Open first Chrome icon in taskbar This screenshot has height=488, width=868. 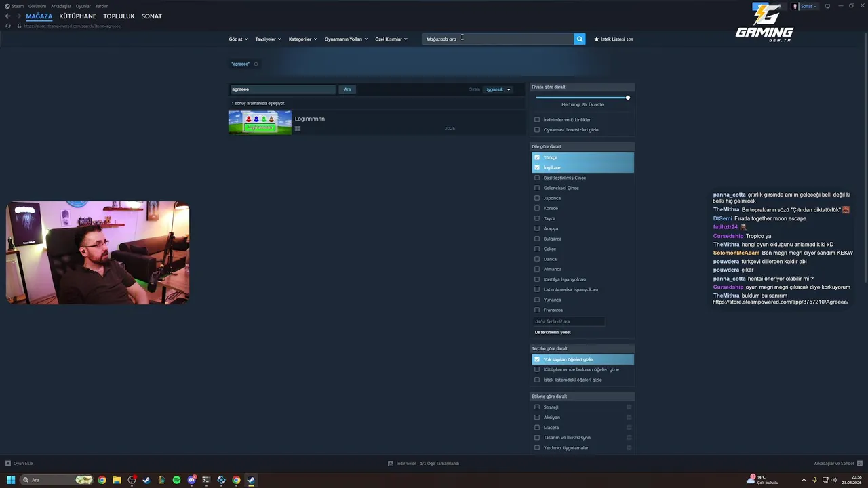point(102,480)
